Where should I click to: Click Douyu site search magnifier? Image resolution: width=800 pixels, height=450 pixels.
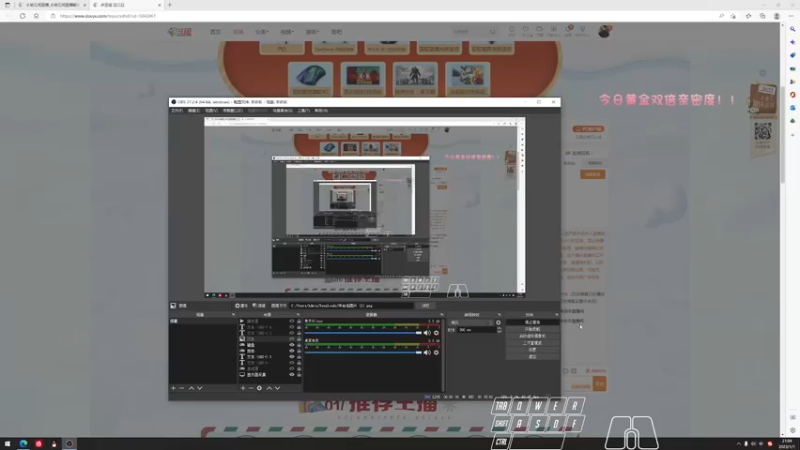(492, 32)
